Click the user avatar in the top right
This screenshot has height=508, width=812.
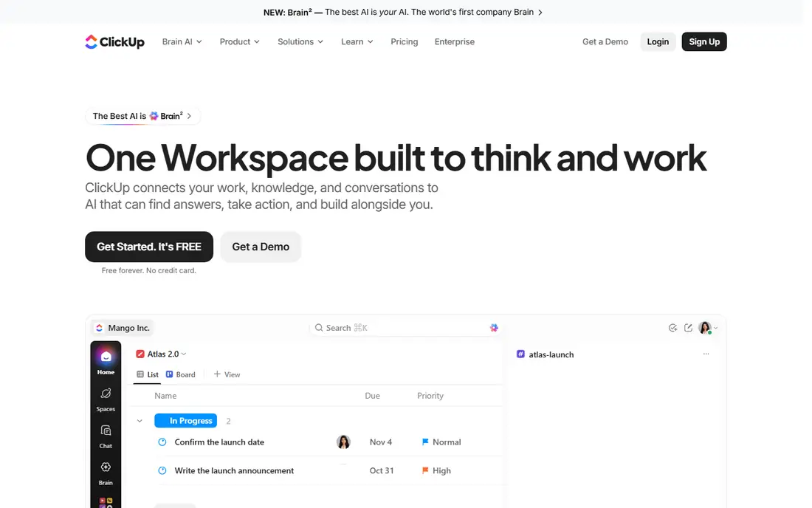coord(705,328)
